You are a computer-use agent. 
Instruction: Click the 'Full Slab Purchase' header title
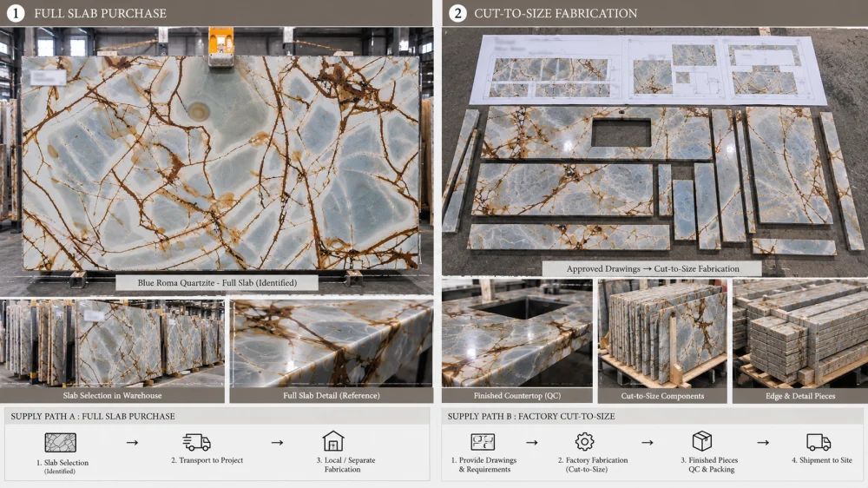pyautogui.click(x=100, y=13)
